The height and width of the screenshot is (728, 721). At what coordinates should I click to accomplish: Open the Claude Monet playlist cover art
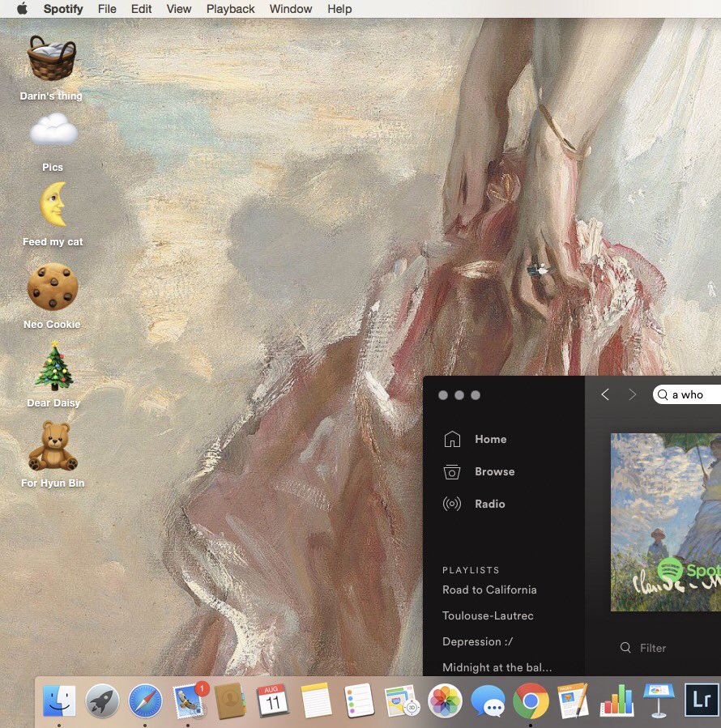tap(666, 522)
